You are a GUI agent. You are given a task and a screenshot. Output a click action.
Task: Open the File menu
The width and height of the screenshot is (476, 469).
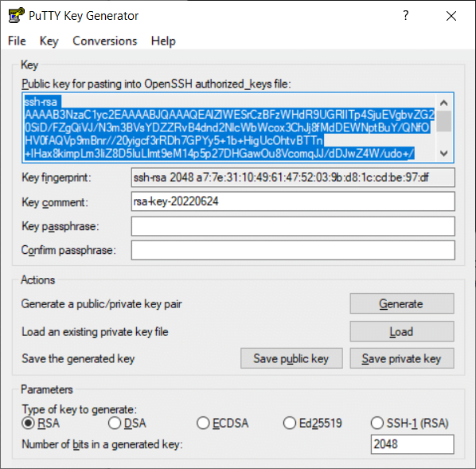click(17, 41)
